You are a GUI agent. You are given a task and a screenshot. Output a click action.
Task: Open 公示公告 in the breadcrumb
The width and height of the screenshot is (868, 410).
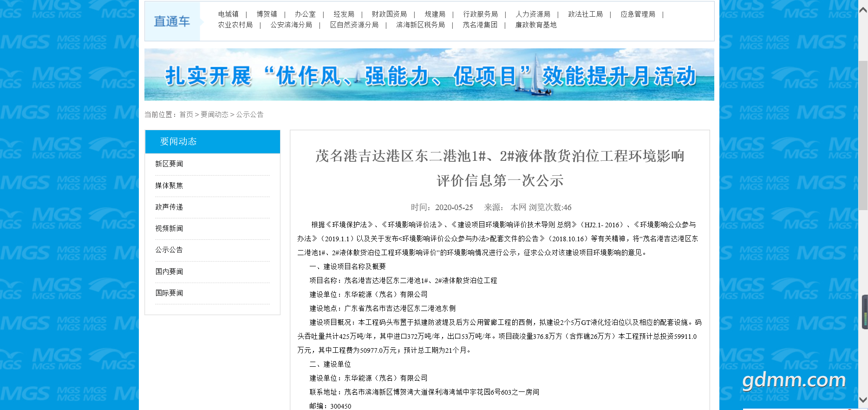tap(250, 114)
